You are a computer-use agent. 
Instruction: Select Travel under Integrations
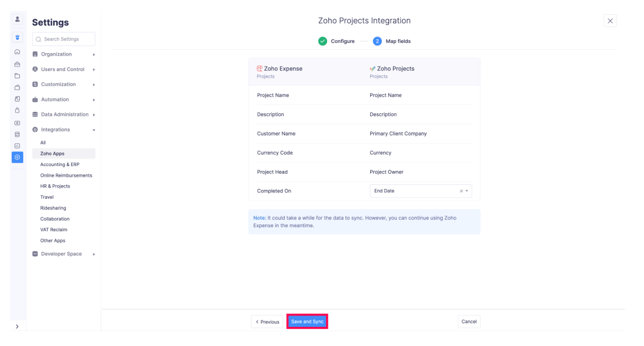(47, 197)
